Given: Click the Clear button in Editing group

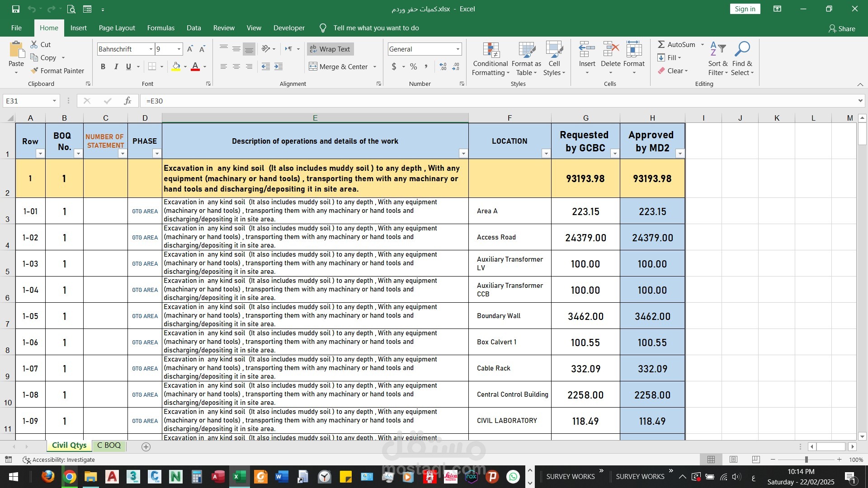Looking at the screenshot, I should click(672, 70).
